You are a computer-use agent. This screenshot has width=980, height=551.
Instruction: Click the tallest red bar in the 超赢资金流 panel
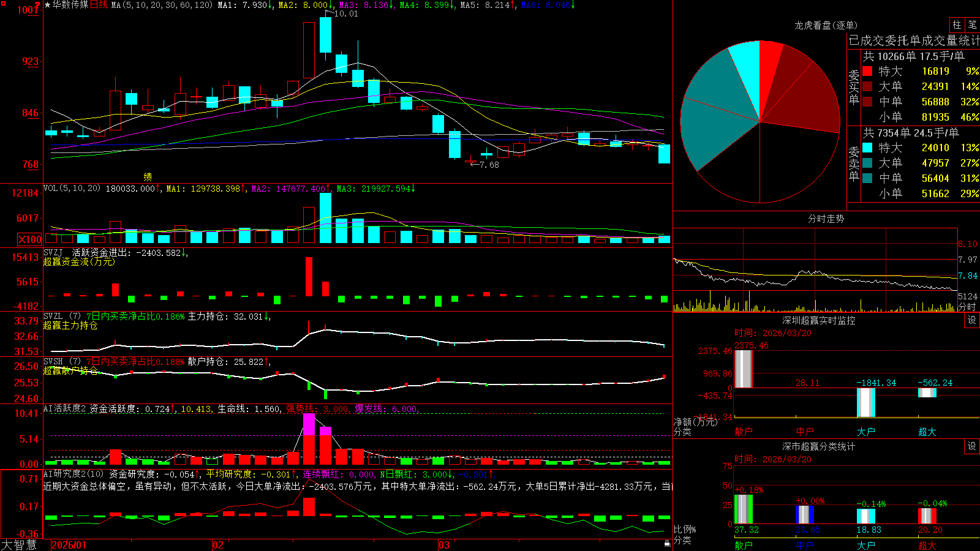pyautogui.click(x=309, y=277)
